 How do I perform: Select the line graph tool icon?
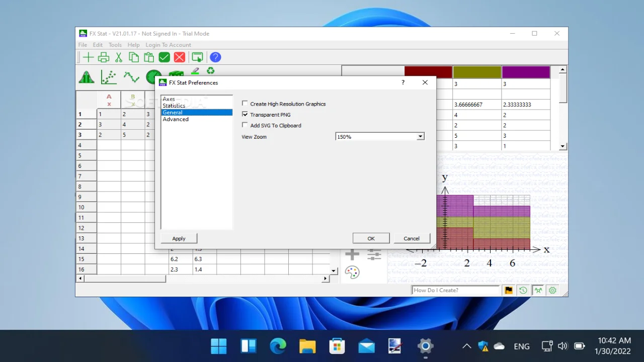[131, 77]
